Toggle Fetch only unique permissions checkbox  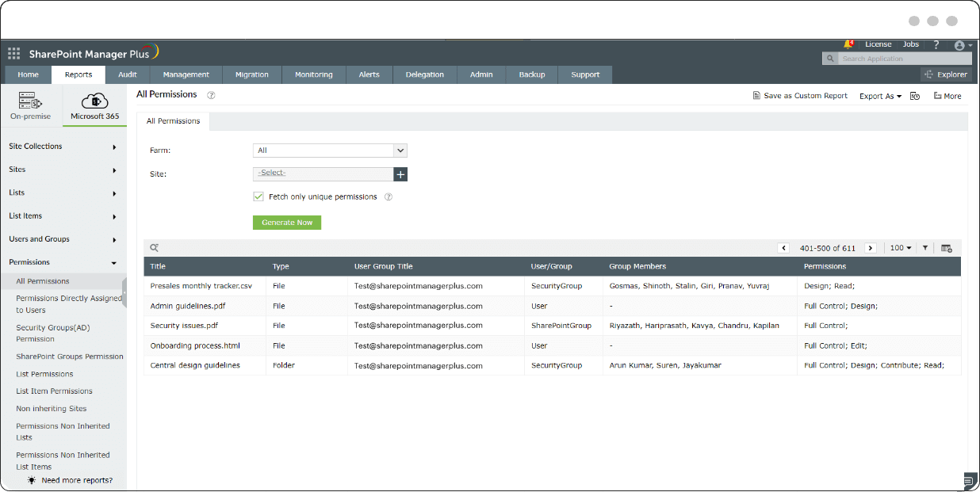pyautogui.click(x=258, y=196)
